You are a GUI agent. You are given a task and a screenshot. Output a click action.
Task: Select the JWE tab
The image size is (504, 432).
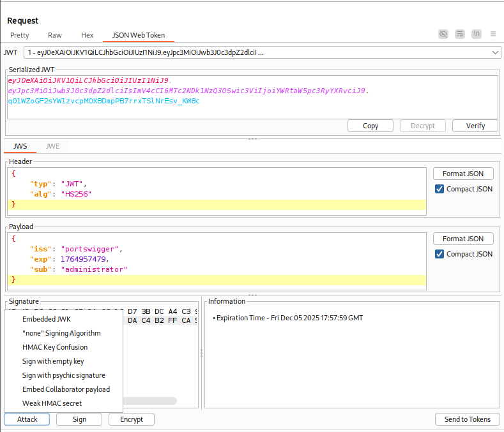53,146
